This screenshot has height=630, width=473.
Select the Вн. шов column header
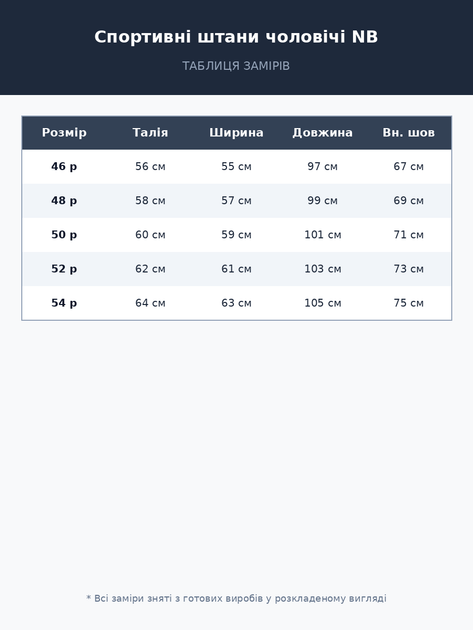(x=409, y=133)
